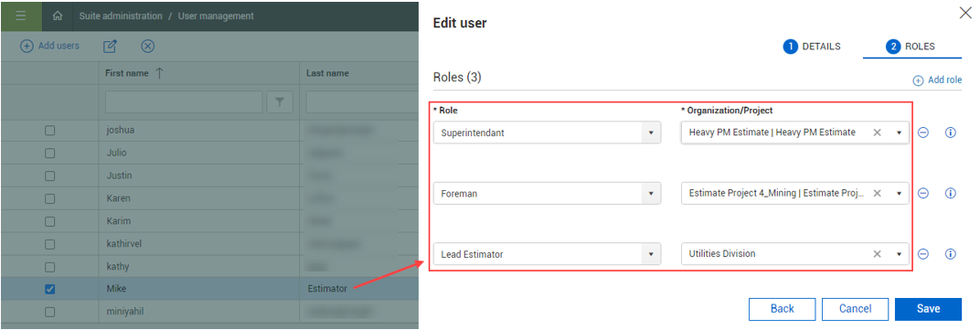This screenshot has height=330, width=980.
Task: Select the Justin row checkbox
Action: 50,176
